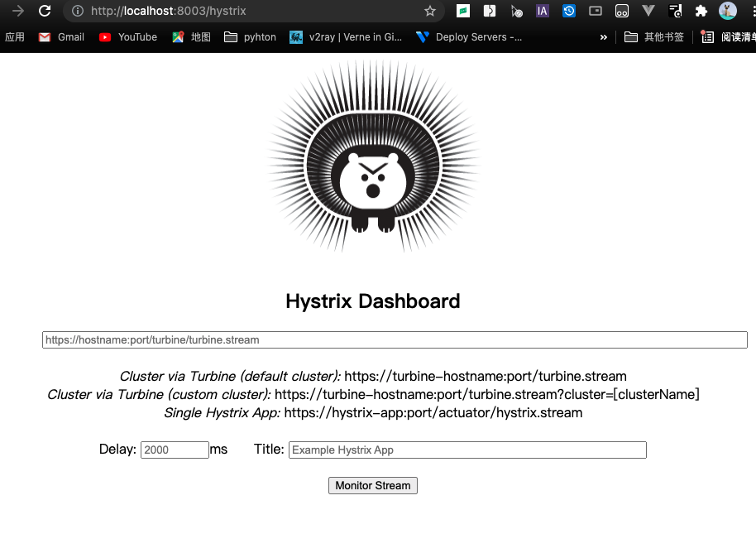Click the address bar URL localhost:8003/hystrix

[x=168, y=11]
